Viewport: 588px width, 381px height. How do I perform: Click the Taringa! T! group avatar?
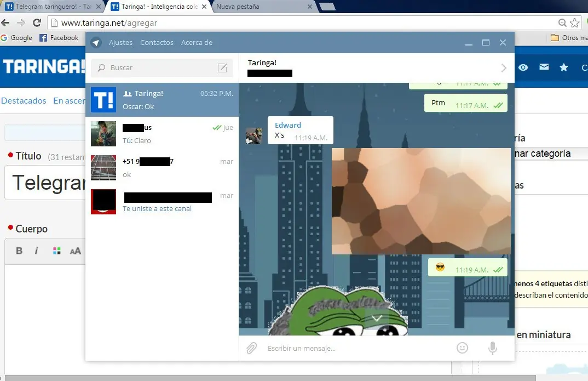[103, 100]
